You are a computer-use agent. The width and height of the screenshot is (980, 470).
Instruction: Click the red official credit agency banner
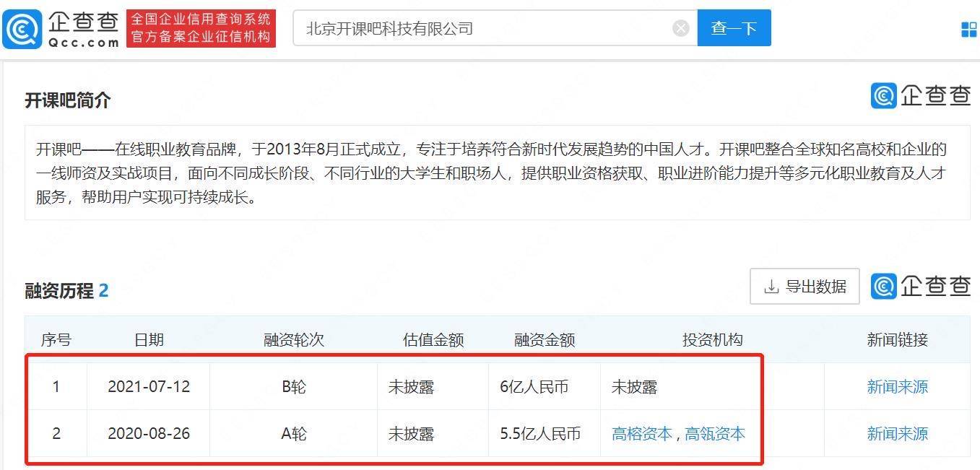point(201,28)
